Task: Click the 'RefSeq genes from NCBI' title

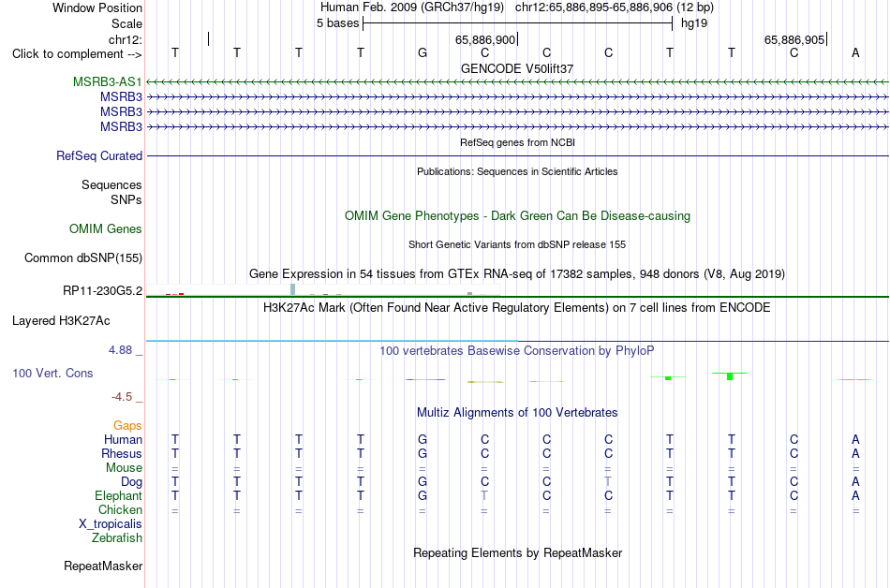Action: 517,142
